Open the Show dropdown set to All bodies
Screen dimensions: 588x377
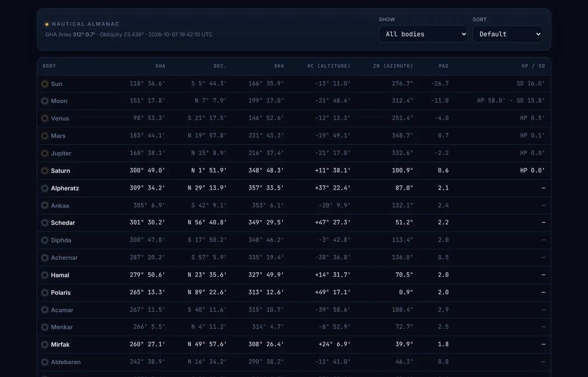[x=424, y=34]
